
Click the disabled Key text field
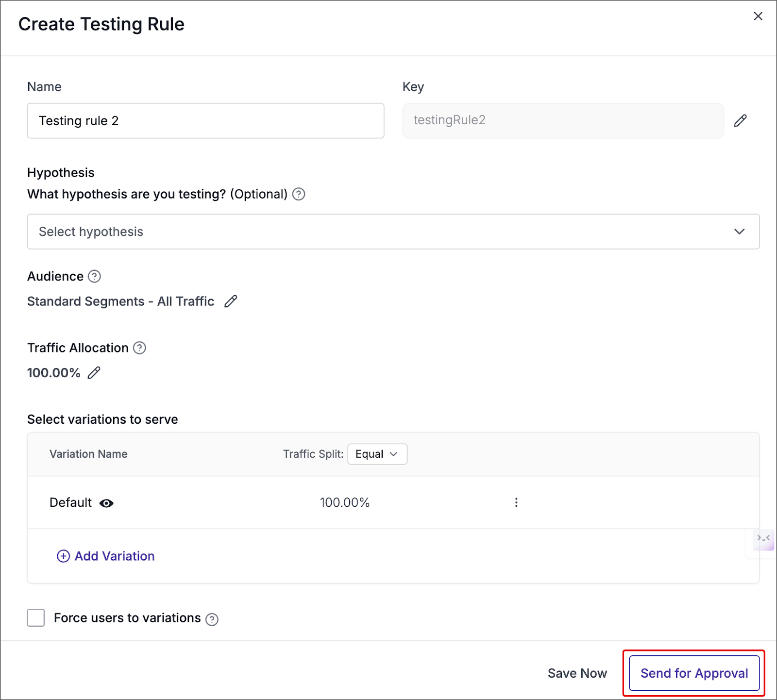[563, 121]
